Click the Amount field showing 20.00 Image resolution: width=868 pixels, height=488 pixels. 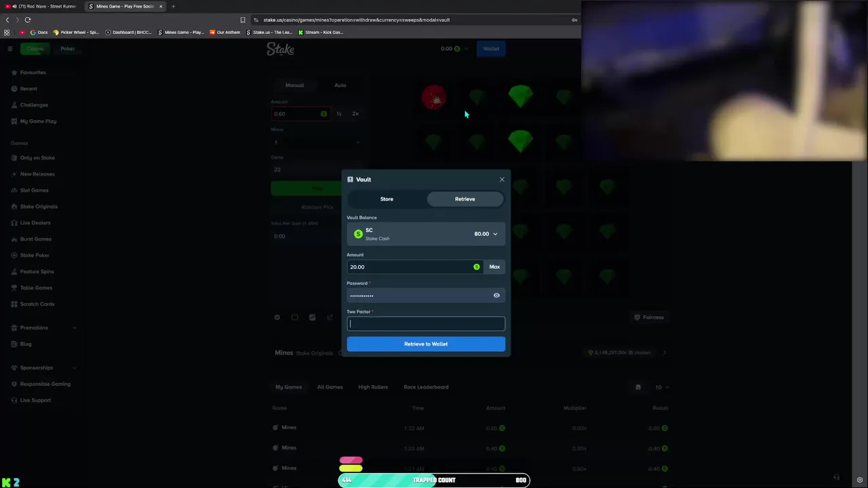pyautogui.click(x=415, y=267)
